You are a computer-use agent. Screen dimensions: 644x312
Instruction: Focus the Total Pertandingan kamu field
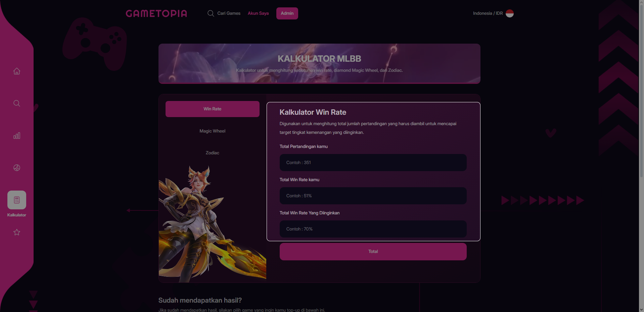point(373,162)
